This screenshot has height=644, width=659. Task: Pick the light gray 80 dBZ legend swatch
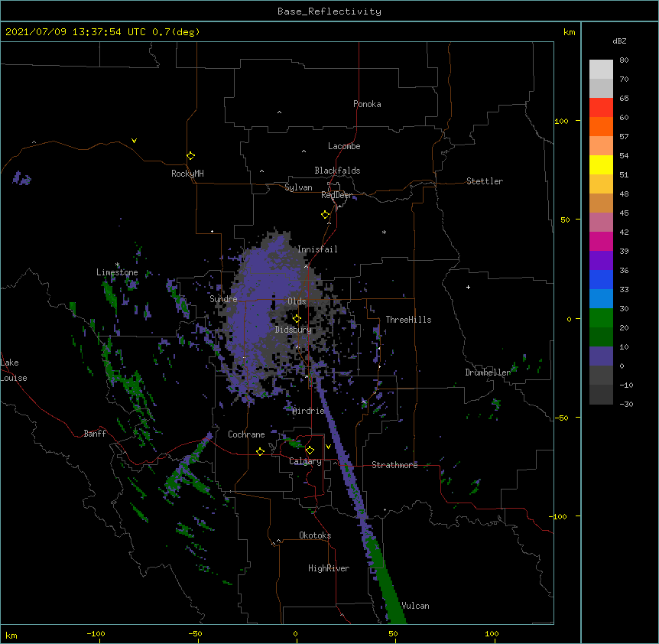[x=601, y=70]
